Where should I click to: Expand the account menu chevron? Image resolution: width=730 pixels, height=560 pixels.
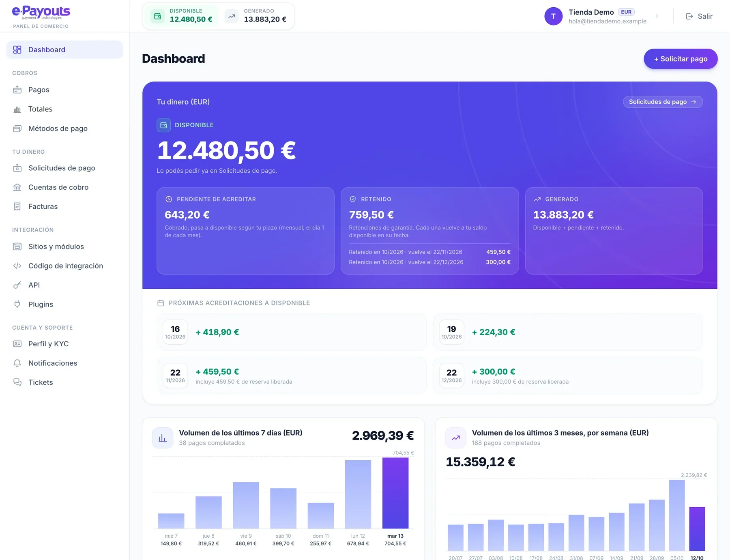click(x=657, y=16)
